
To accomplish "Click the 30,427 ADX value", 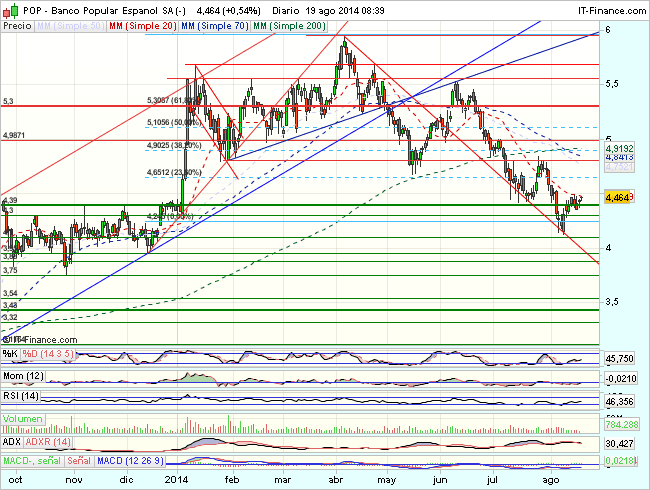I will point(619,444).
